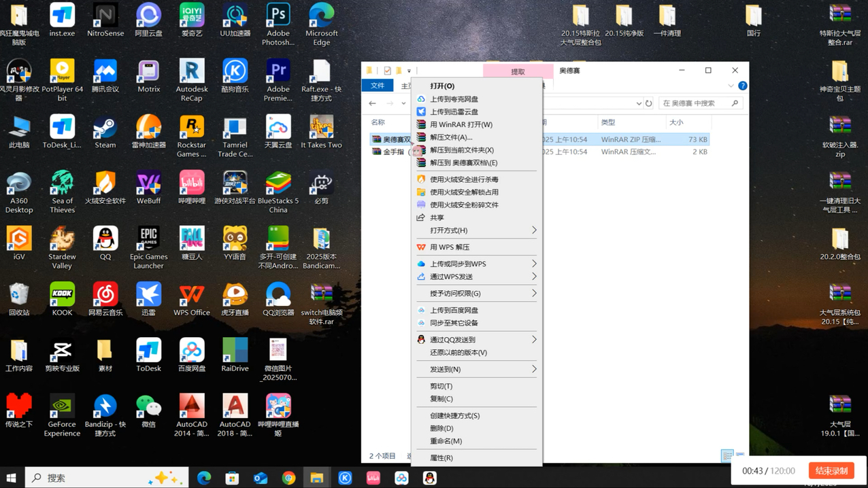Image resolution: width=868 pixels, height=488 pixels.
Task: Click the back arrow in File Explorer
Action: click(371, 103)
